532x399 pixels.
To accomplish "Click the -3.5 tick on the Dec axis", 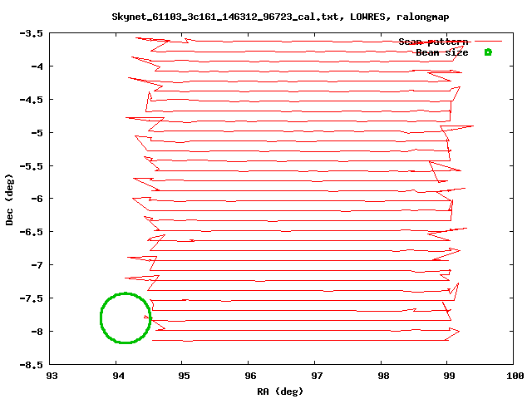I will (32, 33).
